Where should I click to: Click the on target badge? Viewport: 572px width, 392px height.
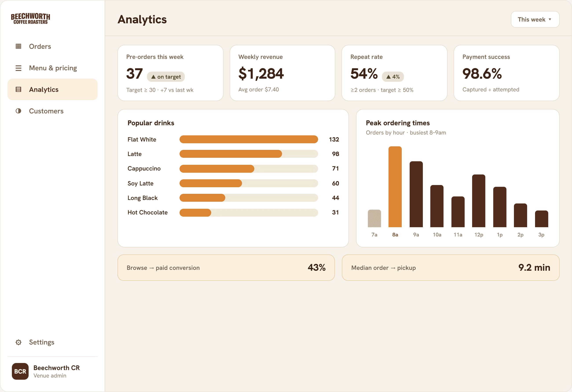(166, 77)
